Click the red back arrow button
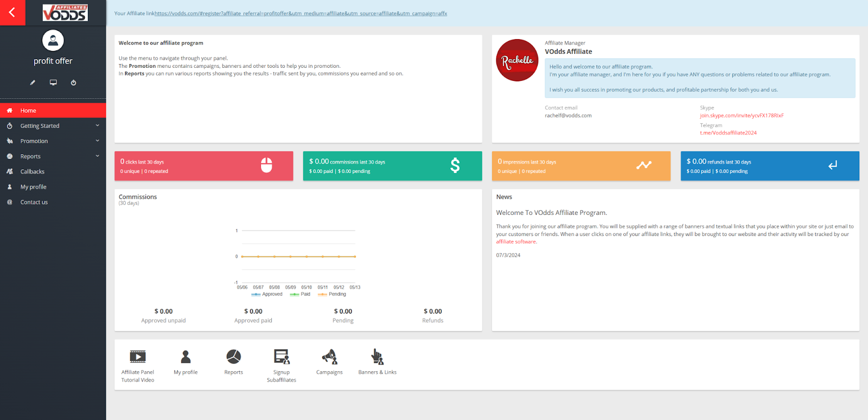 click(x=12, y=12)
